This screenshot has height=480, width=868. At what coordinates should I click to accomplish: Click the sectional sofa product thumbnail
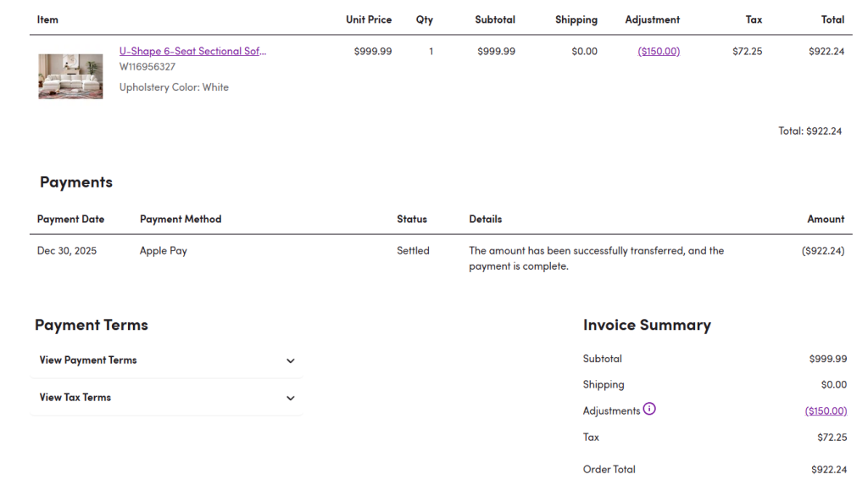[70, 76]
